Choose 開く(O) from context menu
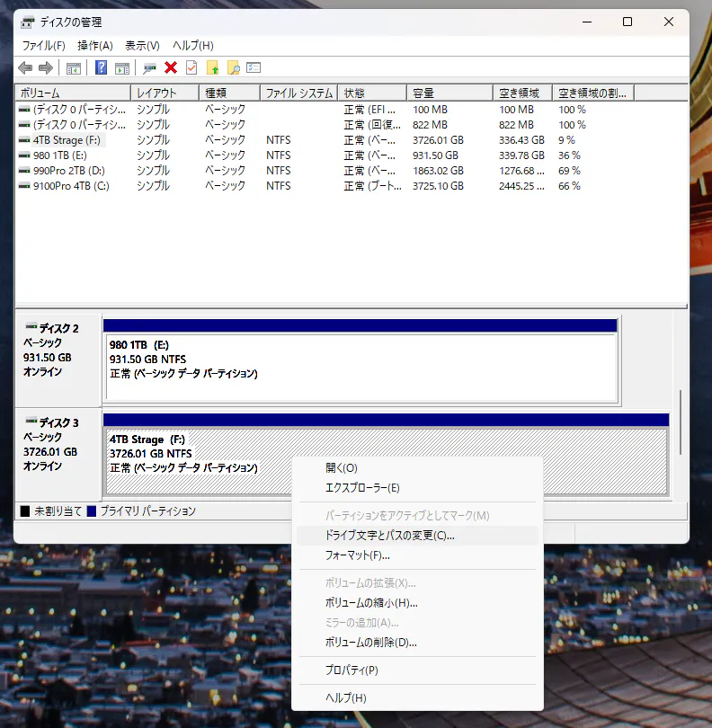The height and width of the screenshot is (728, 712). (417, 468)
